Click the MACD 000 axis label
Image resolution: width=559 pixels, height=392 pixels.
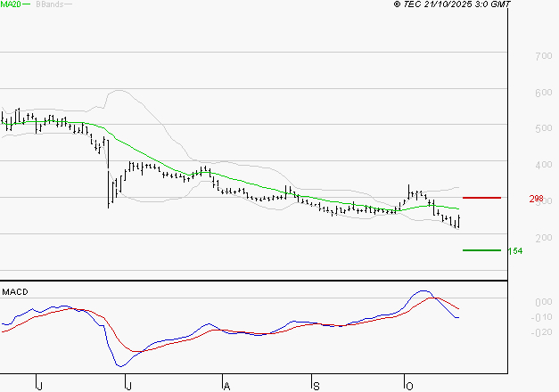pos(544,302)
